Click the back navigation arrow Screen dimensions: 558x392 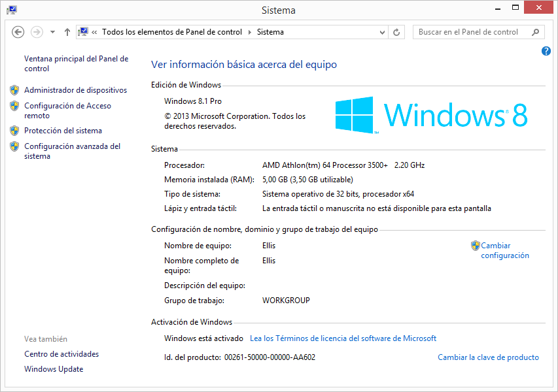[x=18, y=32]
